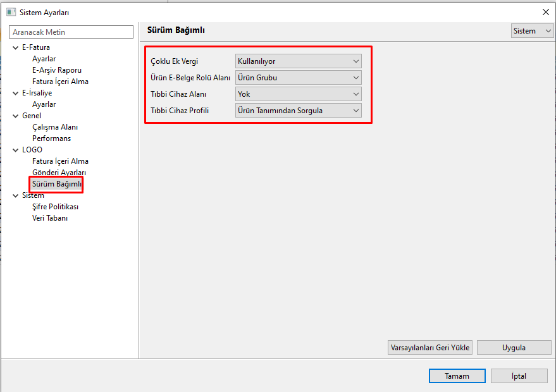Image resolution: width=556 pixels, height=392 pixels.
Task: Click the Sistem Ayarları window title icon
Action: [10, 12]
